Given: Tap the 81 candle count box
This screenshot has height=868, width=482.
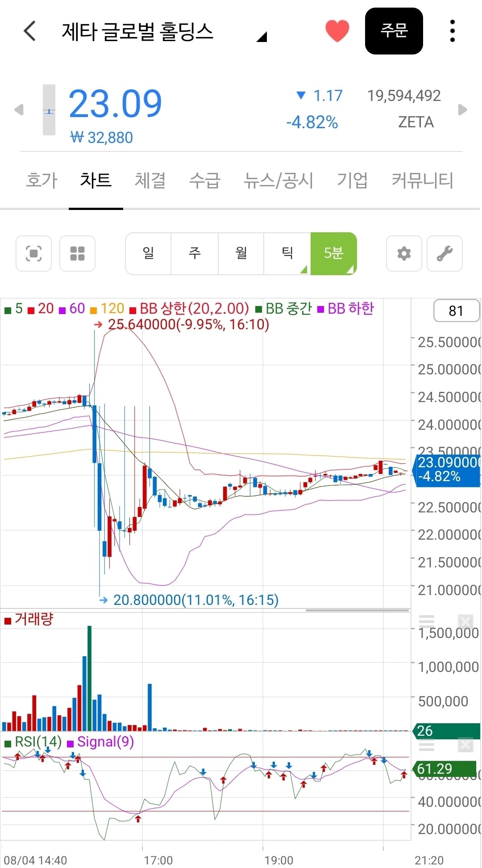Looking at the screenshot, I should pos(456,311).
